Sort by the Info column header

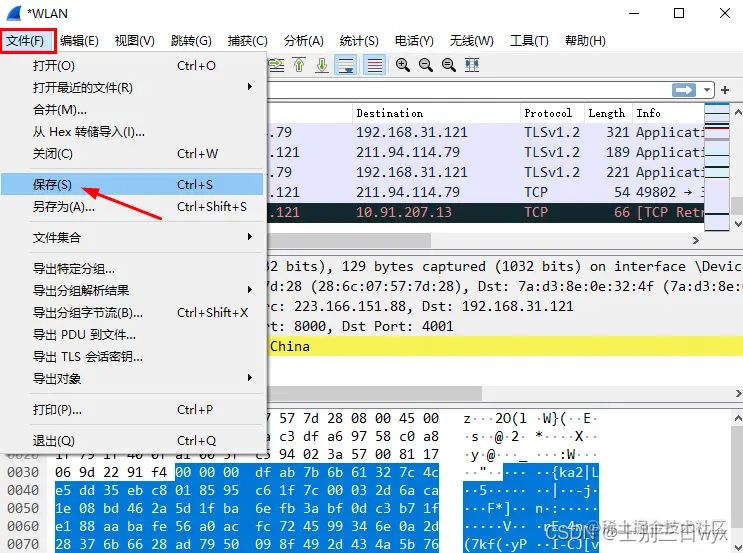(669, 113)
